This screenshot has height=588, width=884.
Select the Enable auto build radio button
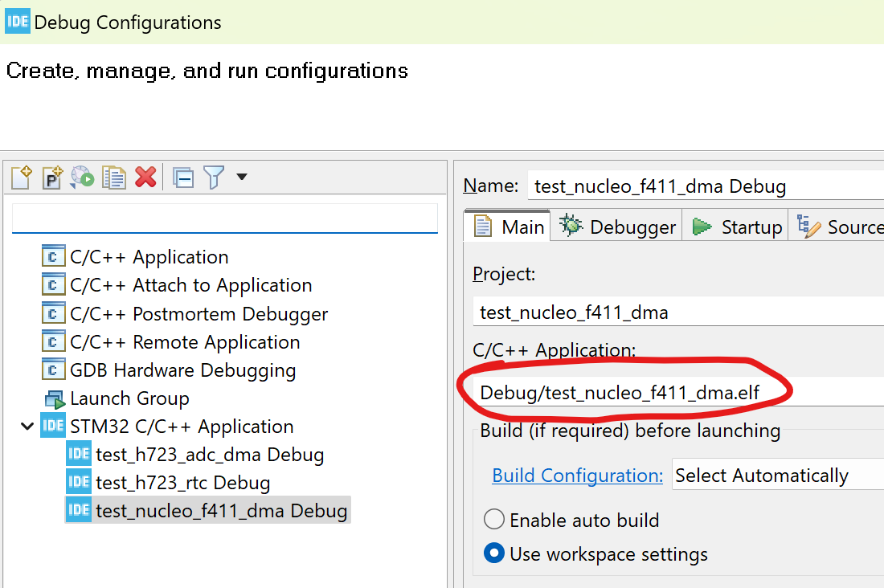494,519
